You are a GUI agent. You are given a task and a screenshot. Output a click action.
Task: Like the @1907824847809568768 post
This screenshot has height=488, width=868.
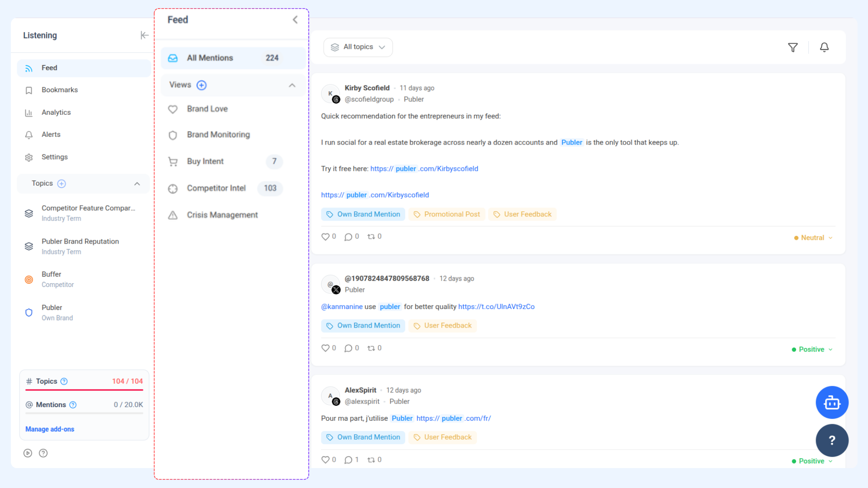click(x=325, y=348)
